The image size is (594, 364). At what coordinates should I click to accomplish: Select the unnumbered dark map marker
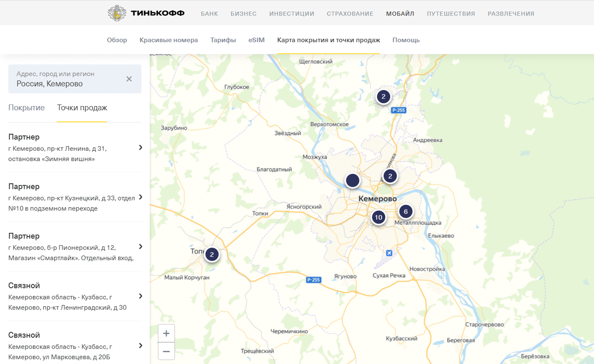point(352,180)
